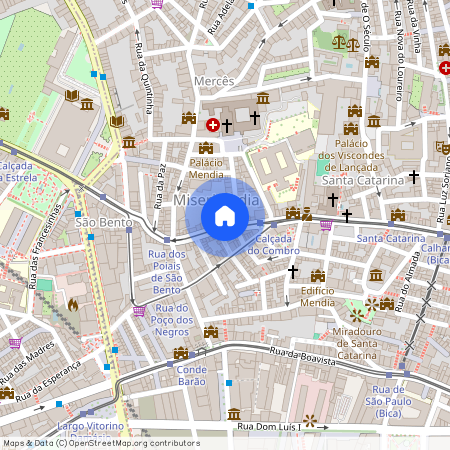Select the museum icon right of Edifício Mendia palace
Image resolution: width=450 pixels, height=450 pixels.
pyautogui.click(x=376, y=276)
